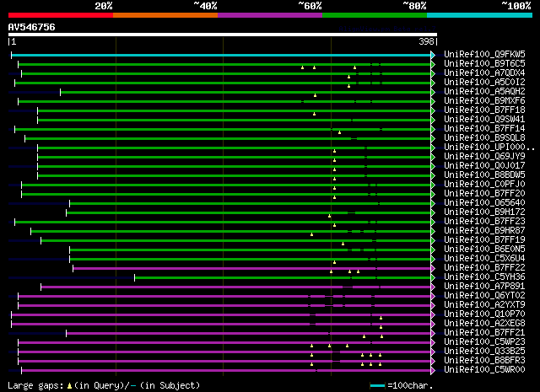
Task: Click the cyan =100char scale legend bar
Action: (x=377, y=386)
